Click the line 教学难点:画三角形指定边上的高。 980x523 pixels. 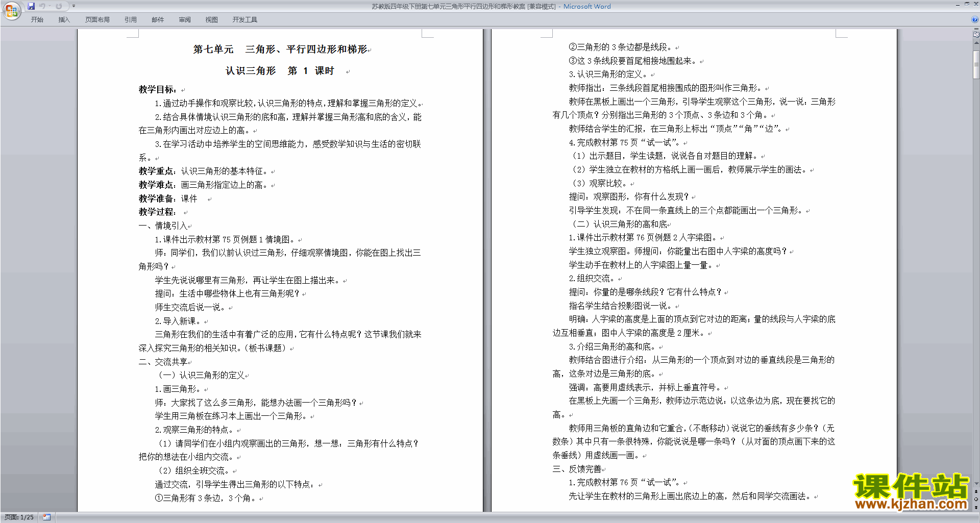[x=204, y=185]
